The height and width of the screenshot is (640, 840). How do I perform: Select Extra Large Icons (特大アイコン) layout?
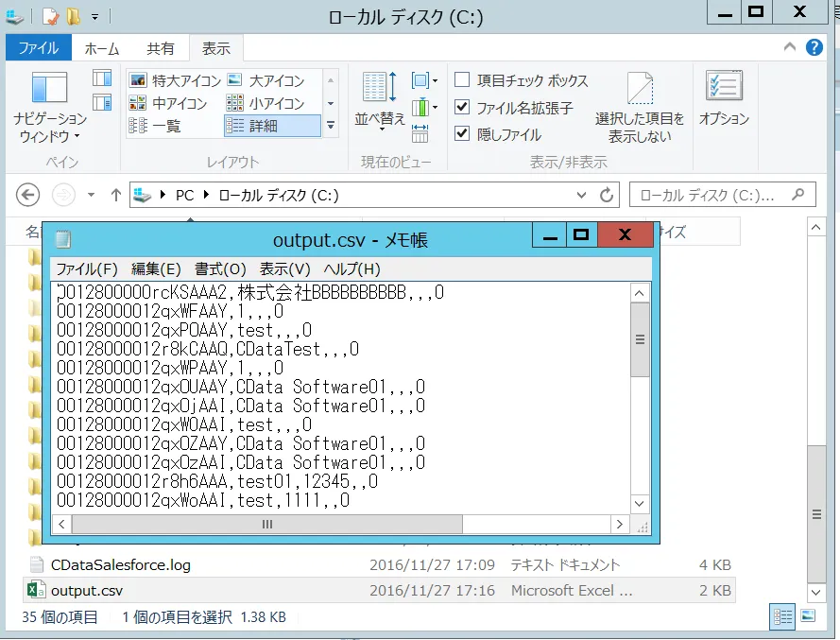tap(175, 80)
